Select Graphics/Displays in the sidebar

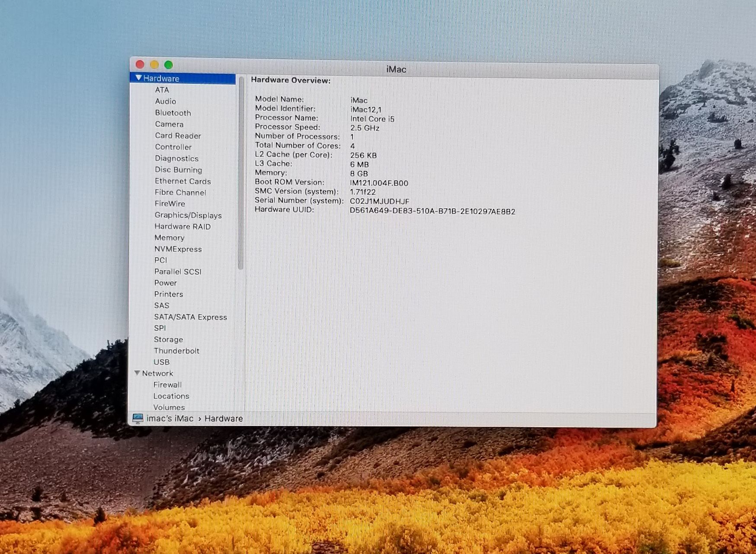(x=188, y=215)
